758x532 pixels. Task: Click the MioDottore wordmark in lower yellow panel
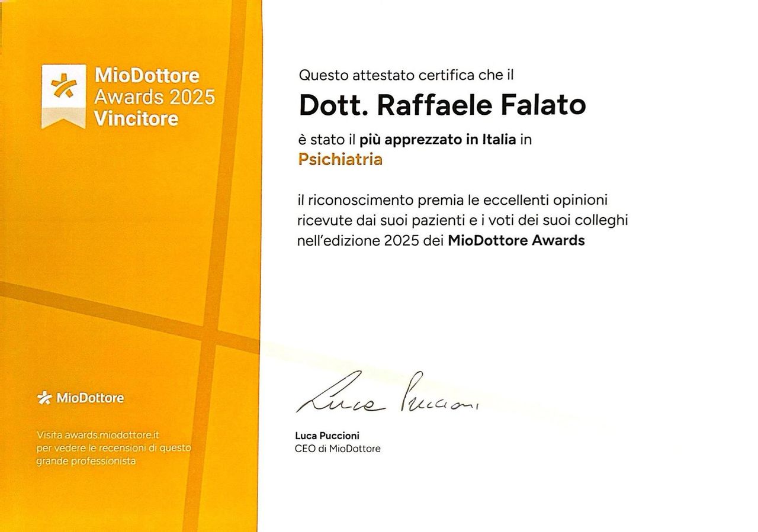[x=89, y=398]
